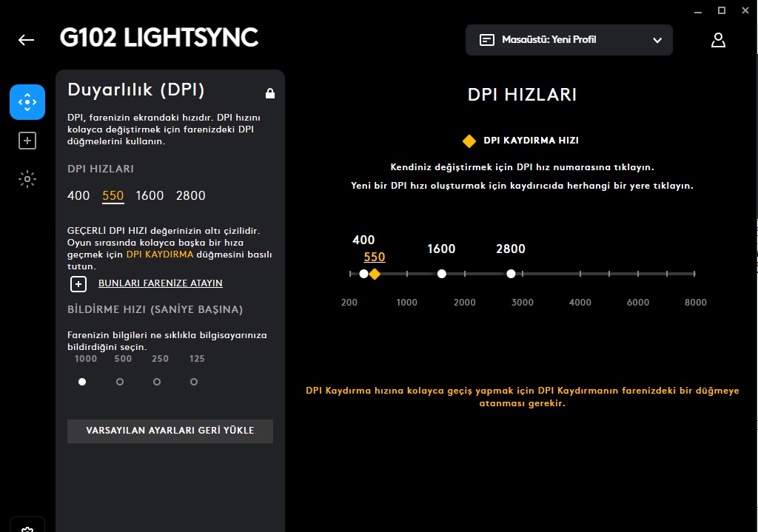Expand the Masaüstü: Yeni Profil dropdown
Screen dimensions: 758x532
click(569, 40)
